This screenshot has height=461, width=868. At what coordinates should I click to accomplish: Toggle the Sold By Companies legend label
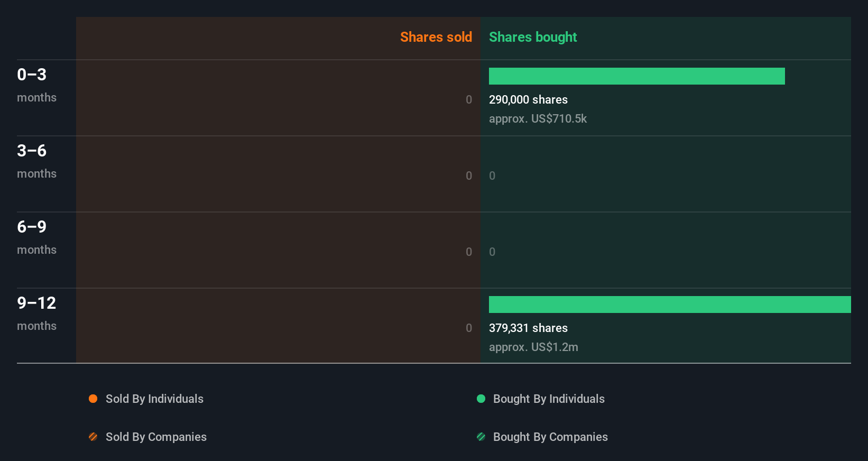(156, 437)
